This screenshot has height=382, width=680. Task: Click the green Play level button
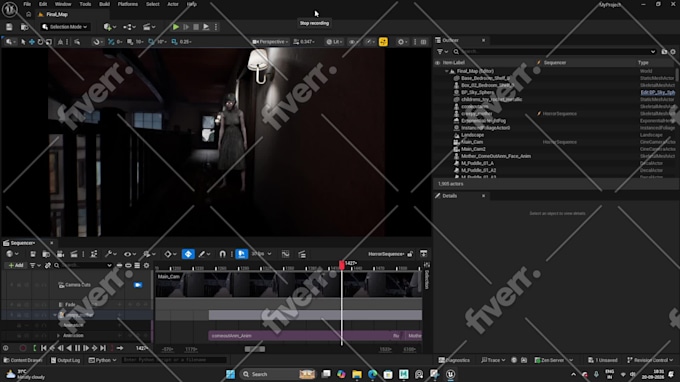point(176,27)
